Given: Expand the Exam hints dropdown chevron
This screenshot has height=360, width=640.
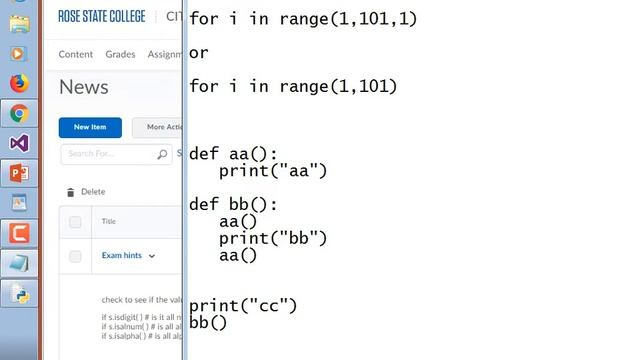Looking at the screenshot, I should coord(152,256).
